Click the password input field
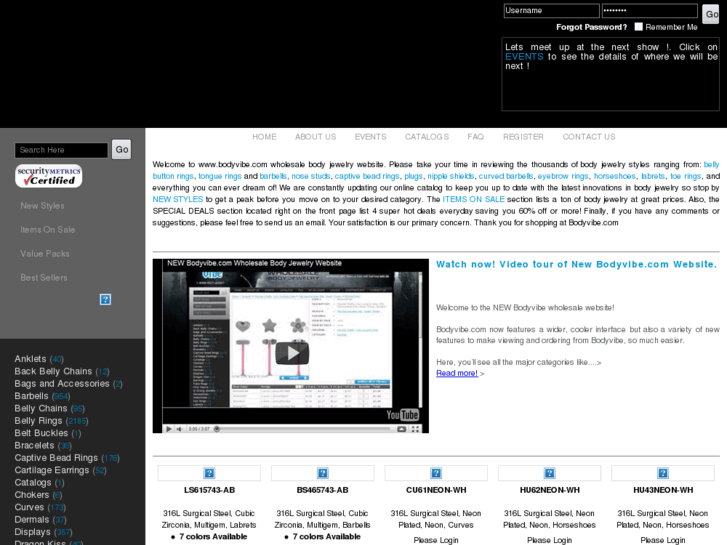The height and width of the screenshot is (545, 727). point(650,11)
